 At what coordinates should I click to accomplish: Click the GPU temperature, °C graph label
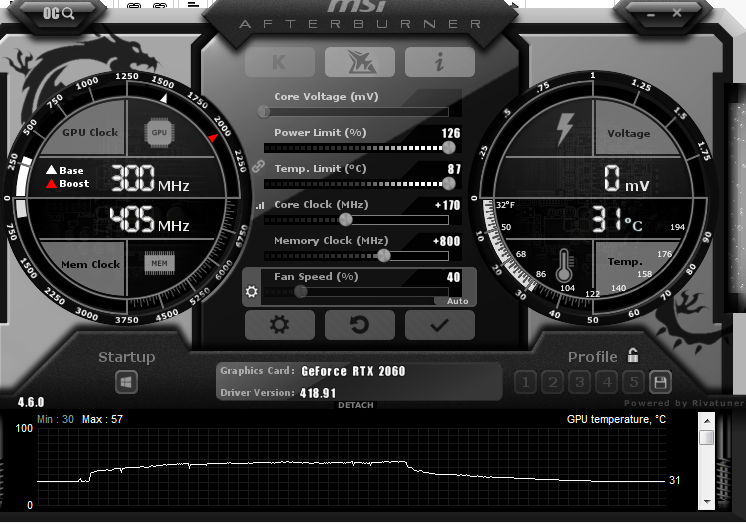616,419
